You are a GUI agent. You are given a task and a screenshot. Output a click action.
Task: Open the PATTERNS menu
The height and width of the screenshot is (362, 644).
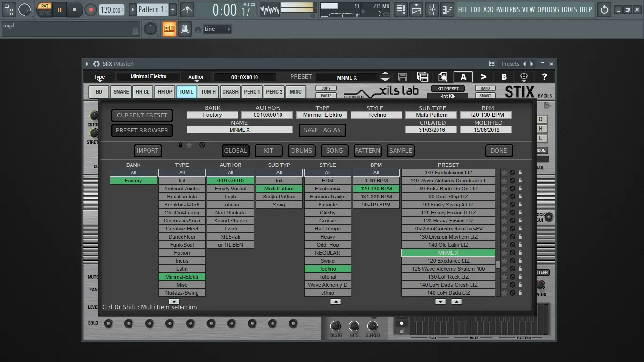point(508,9)
